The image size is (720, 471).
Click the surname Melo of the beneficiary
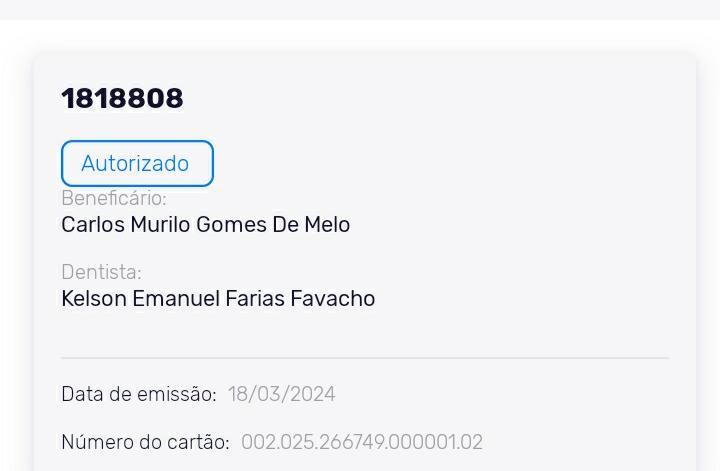pyautogui.click(x=328, y=224)
